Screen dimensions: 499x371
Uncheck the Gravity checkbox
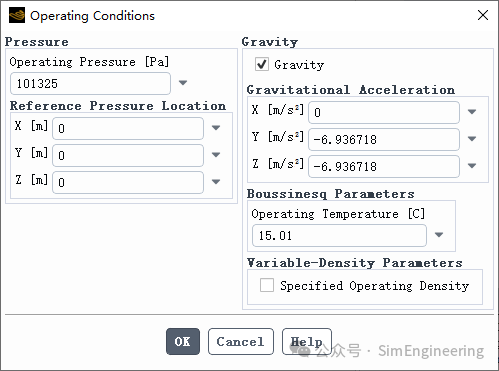coord(262,64)
